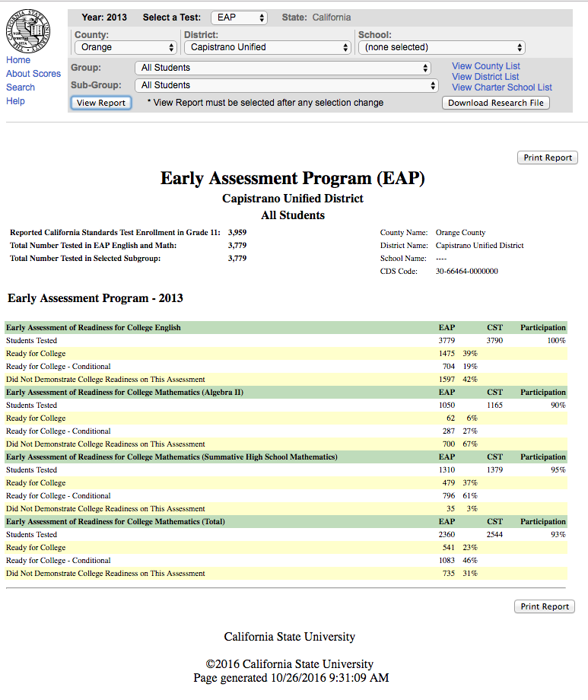Click the Download Research File button

pos(496,103)
